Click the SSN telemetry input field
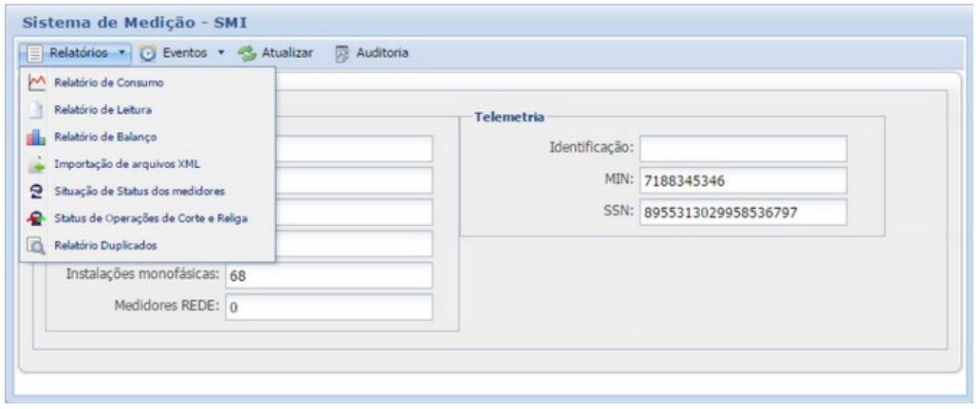Image resolution: width=980 pixels, height=409 pixels. tap(742, 213)
